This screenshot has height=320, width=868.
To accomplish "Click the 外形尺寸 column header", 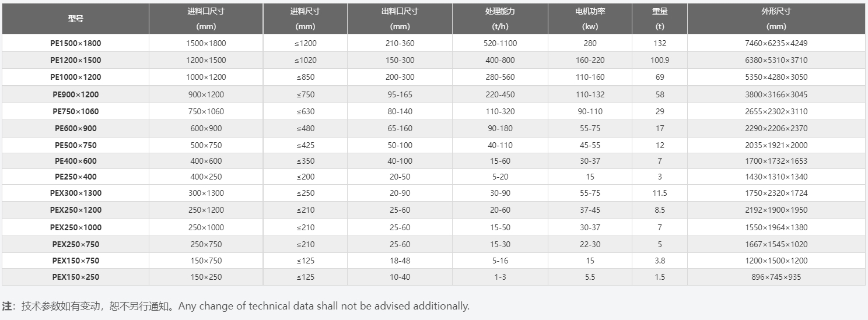I will [776, 19].
